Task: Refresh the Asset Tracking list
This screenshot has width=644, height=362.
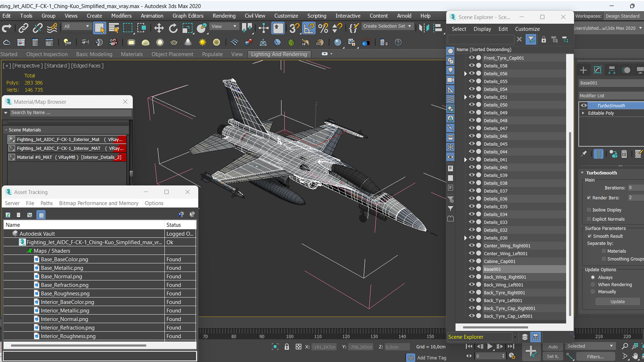Action: 8,215
